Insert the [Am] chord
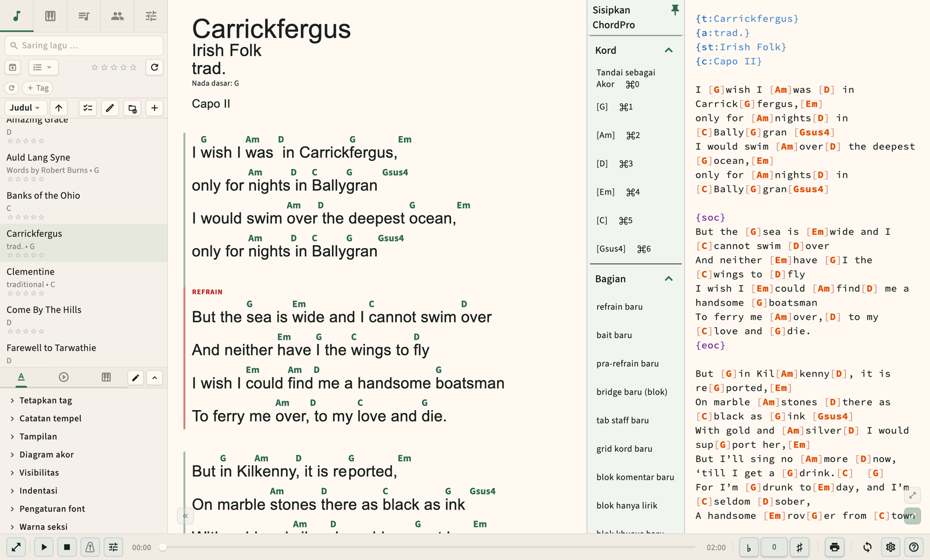The width and height of the screenshot is (930, 560). [x=635, y=135]
